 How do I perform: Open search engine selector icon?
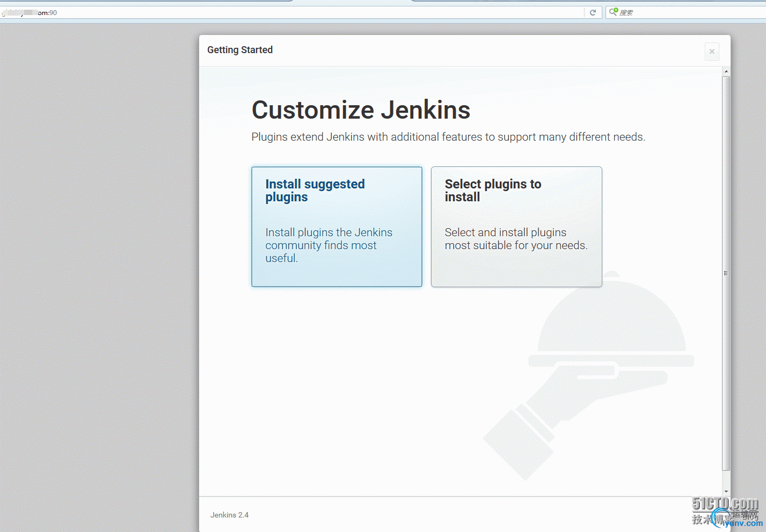(614, 12)
